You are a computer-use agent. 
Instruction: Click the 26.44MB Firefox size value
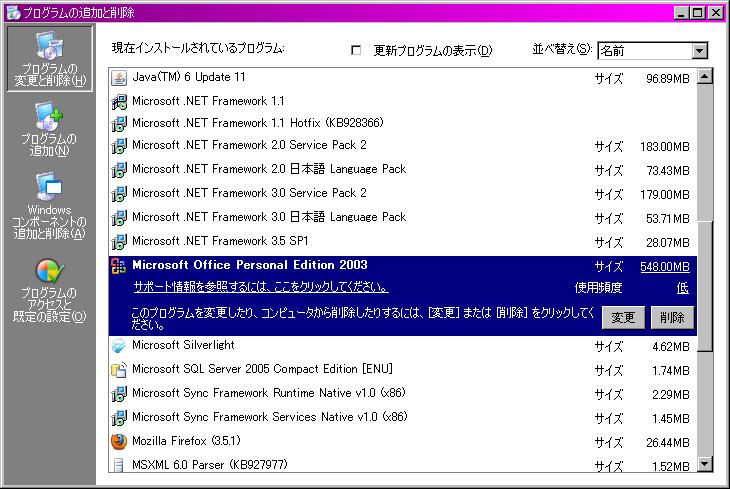pyautogui.click(x=668, y=442)
